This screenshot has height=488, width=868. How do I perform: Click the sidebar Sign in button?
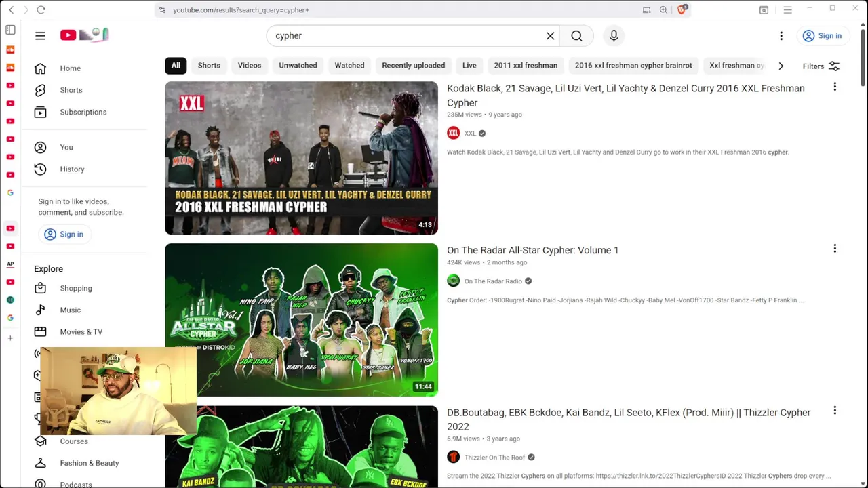[x=64, y=234]
